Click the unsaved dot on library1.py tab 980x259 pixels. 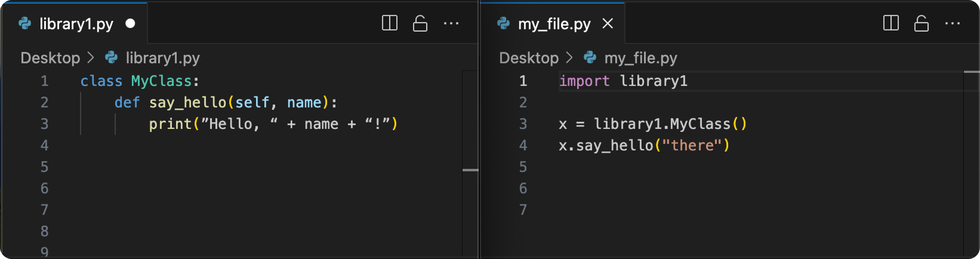130,24
